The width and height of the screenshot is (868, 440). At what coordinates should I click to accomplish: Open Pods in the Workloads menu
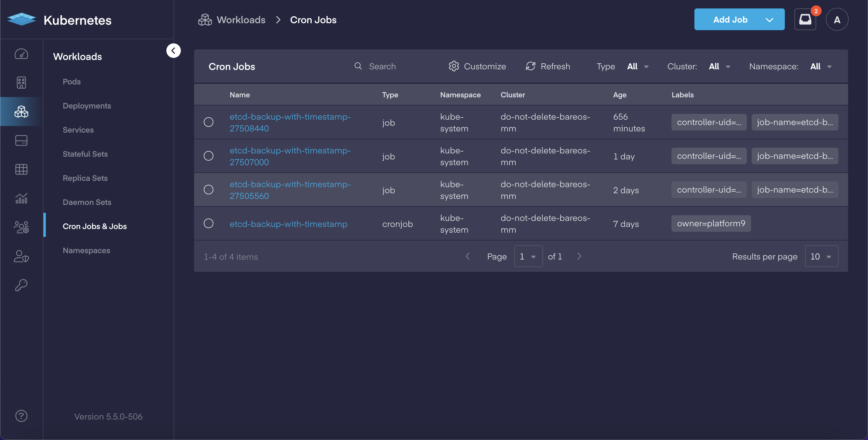pyautogui.click(x=72, y=82)
